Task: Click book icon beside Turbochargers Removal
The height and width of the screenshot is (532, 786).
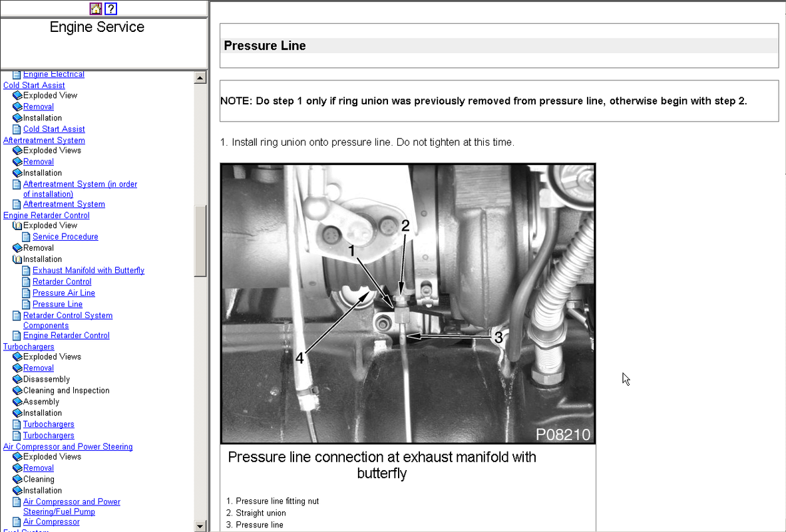Action: click(x=17, y=368)
